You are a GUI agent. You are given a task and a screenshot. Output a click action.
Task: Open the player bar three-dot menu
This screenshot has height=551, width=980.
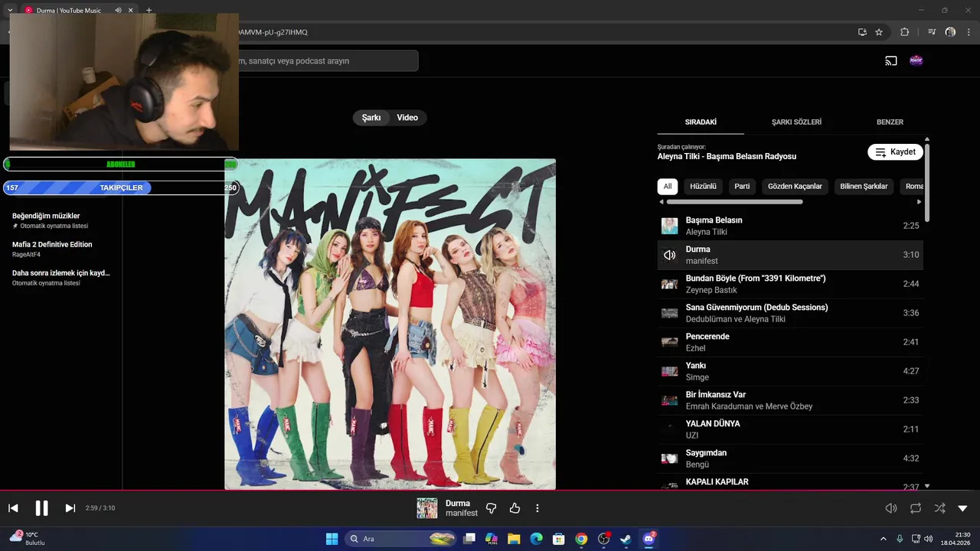coord(537,508)
